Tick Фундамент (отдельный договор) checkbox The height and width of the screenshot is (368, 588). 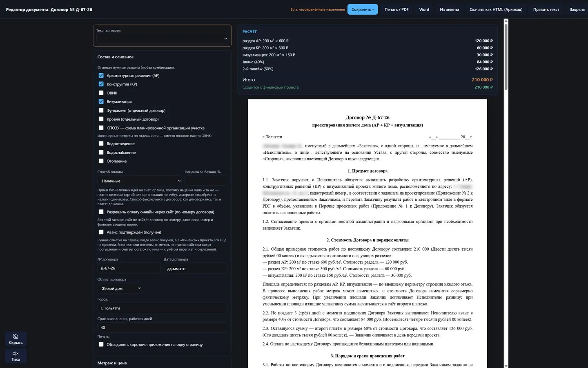click(101, 110)
